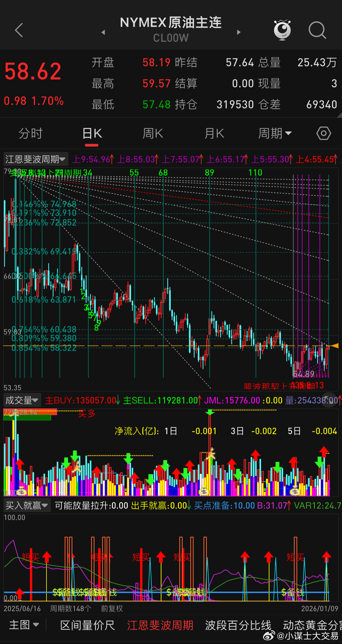342x644 pixels.
Task: Tap the contract code CL00W
Action: click(x=171, y=38)
